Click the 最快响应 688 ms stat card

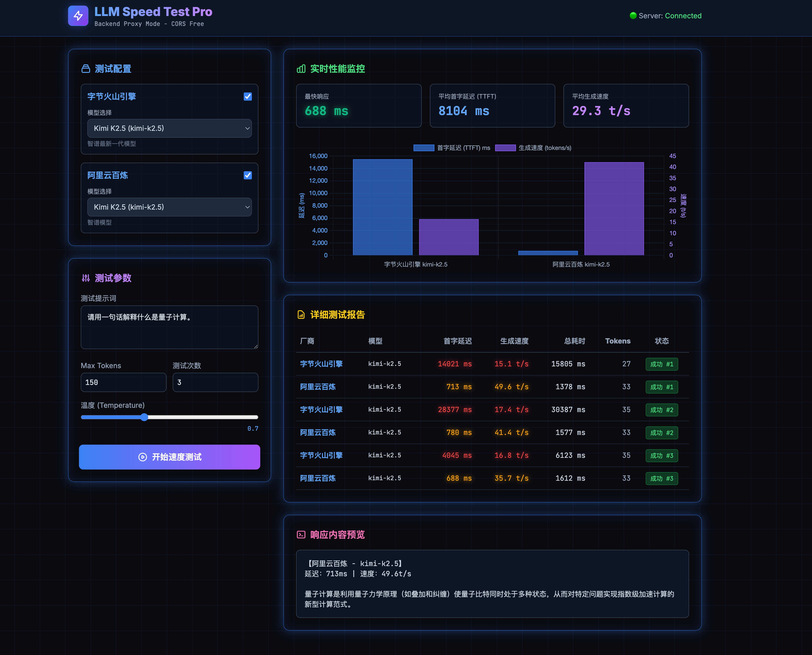359,106
